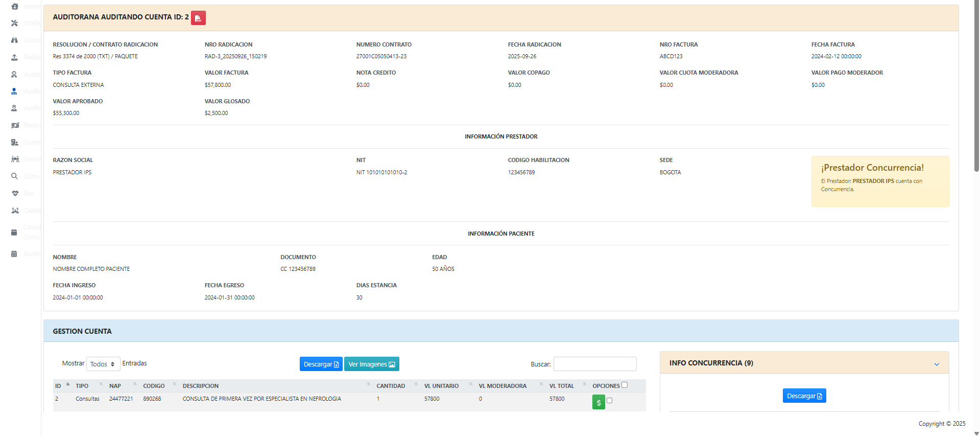
Task: Open the heartbeat Eps sidebar icon
Action: (x=15, y=193)
